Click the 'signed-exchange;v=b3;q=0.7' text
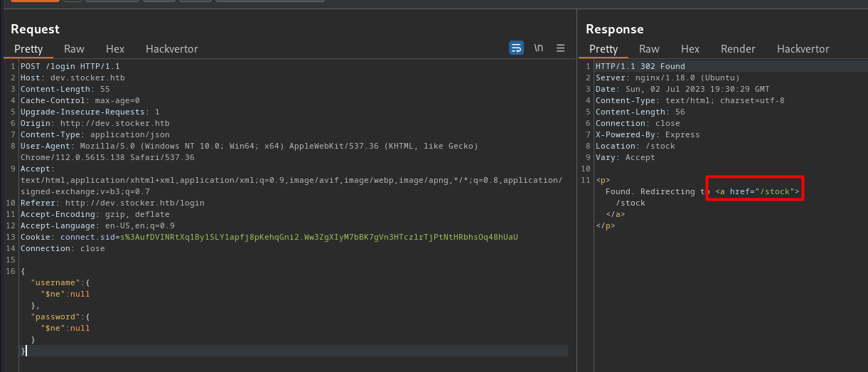Screen dimensions: 868x372 click(x=85, y=191)
